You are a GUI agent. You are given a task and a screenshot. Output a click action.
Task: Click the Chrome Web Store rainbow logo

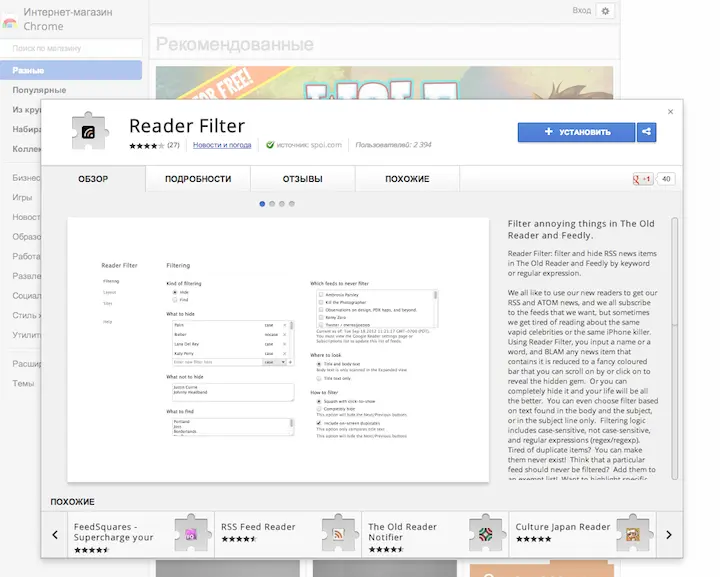10,20
